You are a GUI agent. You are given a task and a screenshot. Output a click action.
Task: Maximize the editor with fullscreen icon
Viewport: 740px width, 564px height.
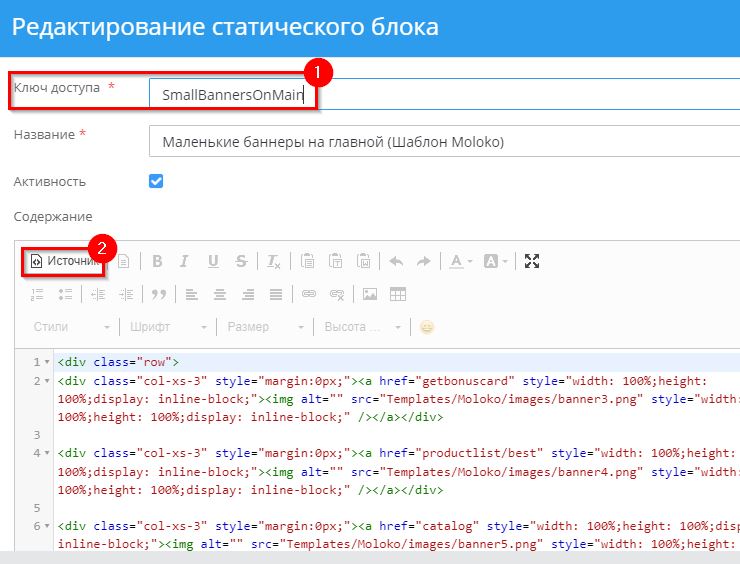[532, 261]
